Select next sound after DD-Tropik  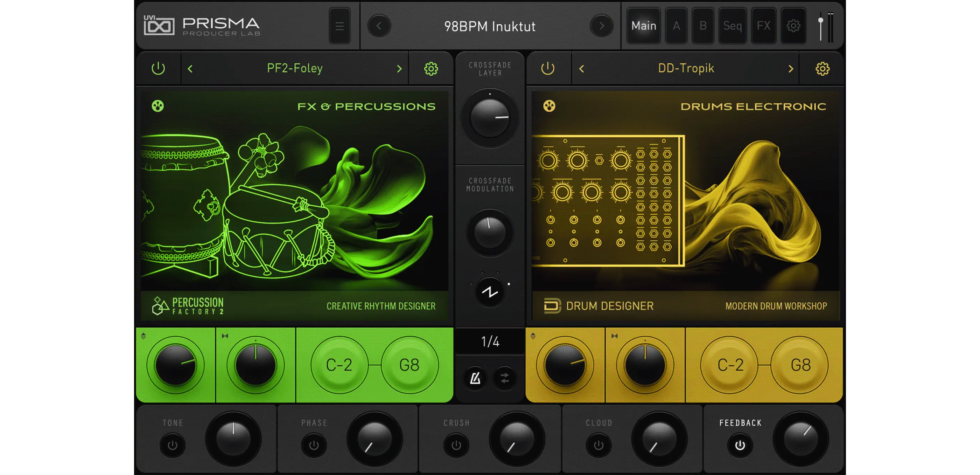[791, 69]
